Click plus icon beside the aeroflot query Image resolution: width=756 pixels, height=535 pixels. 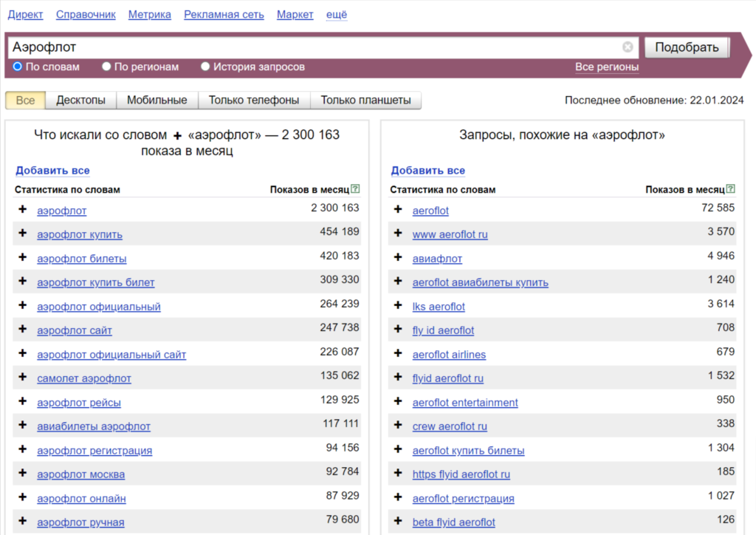[x=398, y=209]
